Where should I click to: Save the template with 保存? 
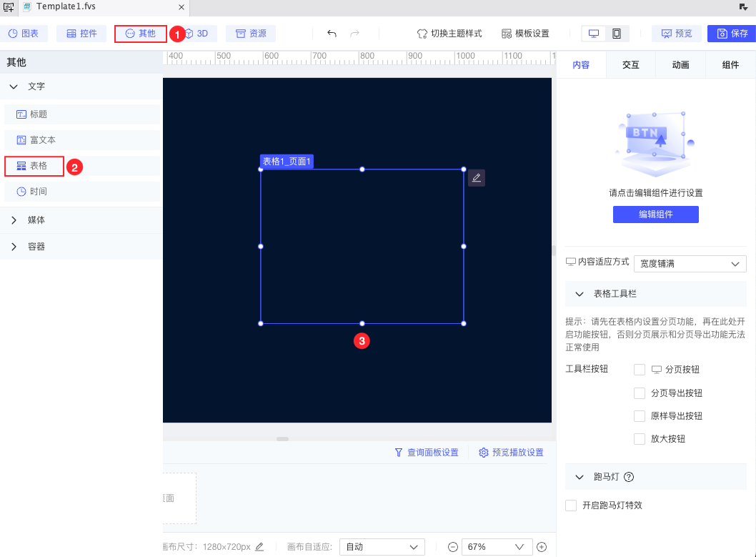click(x=732, y=34)
